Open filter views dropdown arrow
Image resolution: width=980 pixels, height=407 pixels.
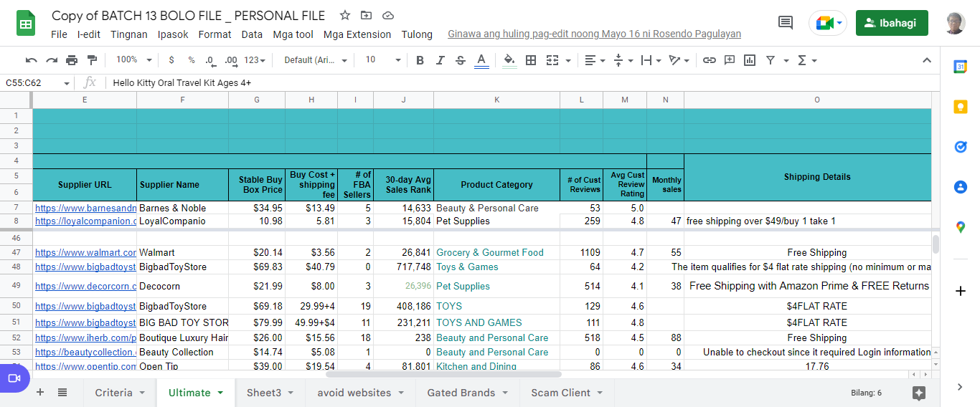786,60
